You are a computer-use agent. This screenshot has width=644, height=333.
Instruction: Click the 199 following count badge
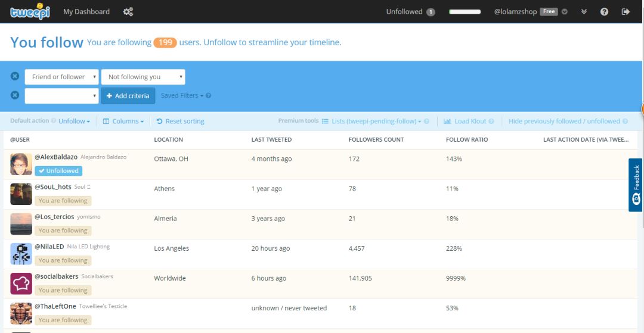[165, 43]
